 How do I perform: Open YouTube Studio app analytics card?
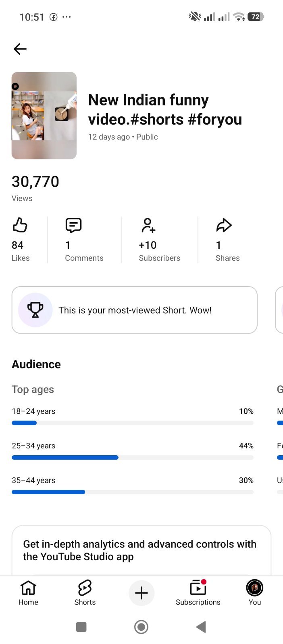click(141, 550)
